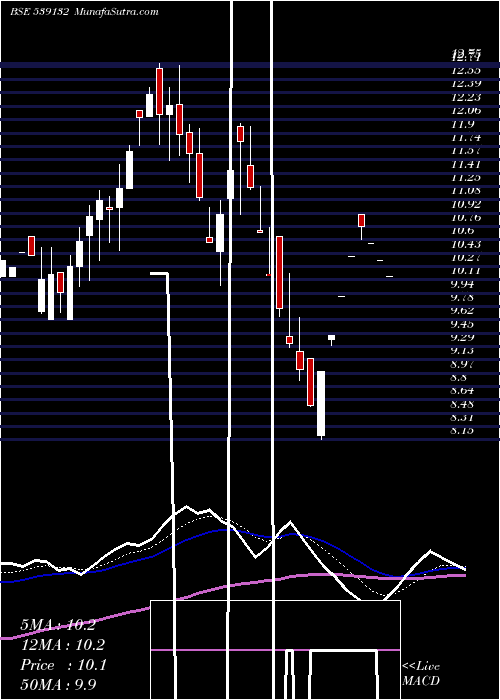Select the 12.55 price axis label
The height and width of the screenshot is (700, 500).
(466, 70)
